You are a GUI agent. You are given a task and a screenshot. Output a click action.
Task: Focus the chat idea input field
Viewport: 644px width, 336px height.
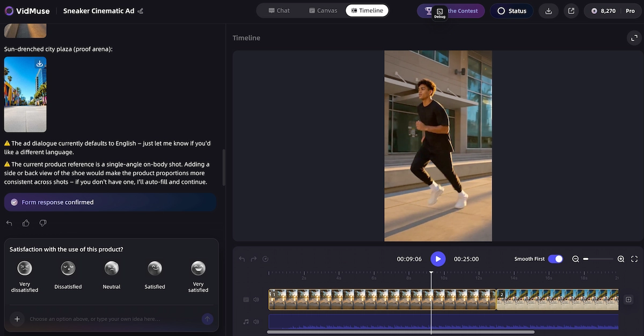tap(113, 319)
